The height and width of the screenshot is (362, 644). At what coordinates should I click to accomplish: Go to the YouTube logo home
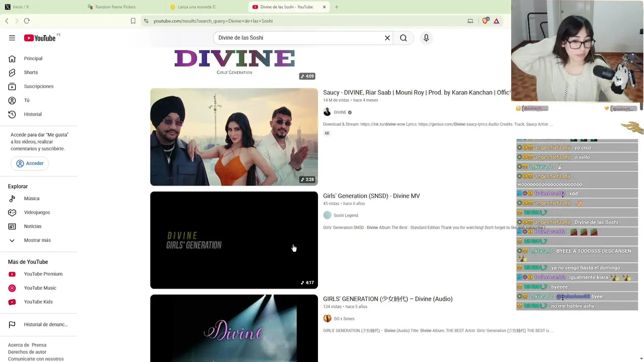40,38
